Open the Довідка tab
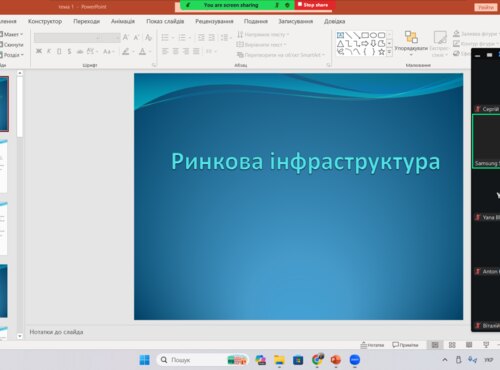Viewport: 500px width, 370px height. click(x=335, y=21)
